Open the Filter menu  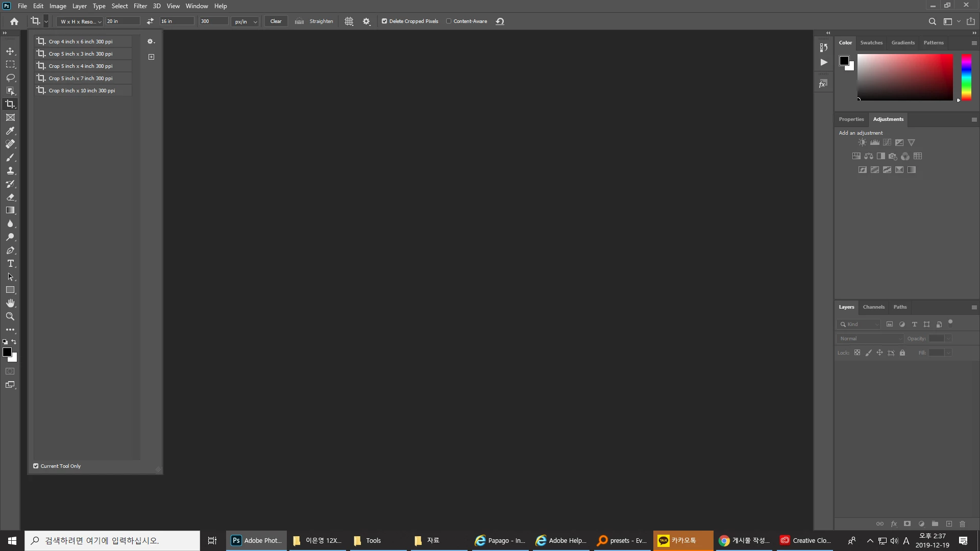pos(140,6)
